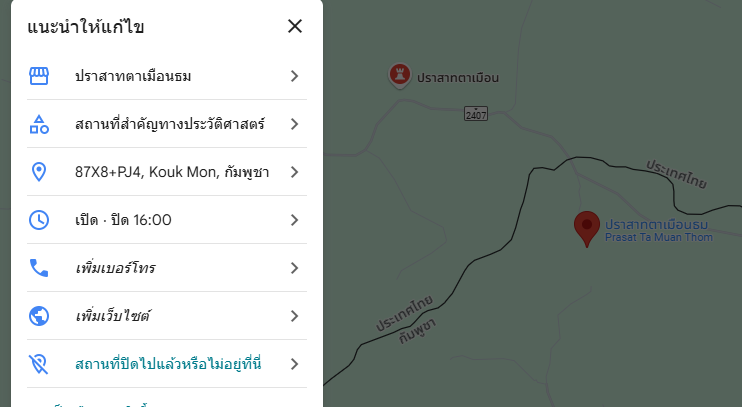Select the red pin at Prasat Ta Muan Thom

pos(587,229)
